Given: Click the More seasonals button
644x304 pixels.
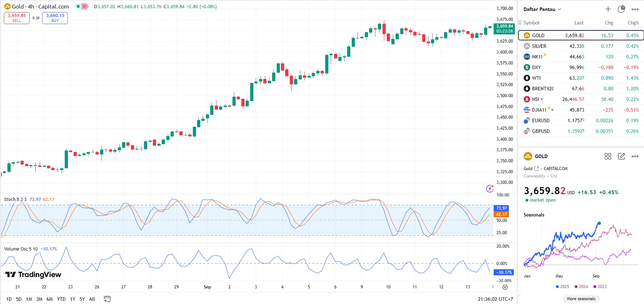Looking at the screenshot, I should 581,299.
